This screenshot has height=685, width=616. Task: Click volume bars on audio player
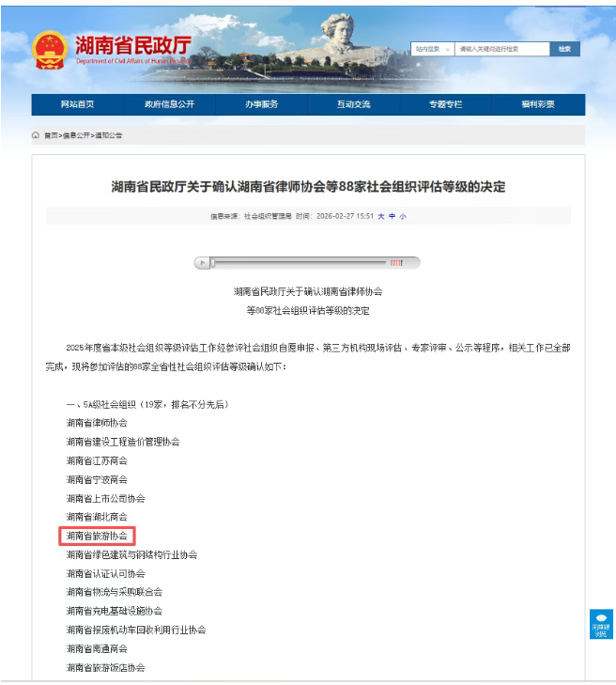[396, 263]
